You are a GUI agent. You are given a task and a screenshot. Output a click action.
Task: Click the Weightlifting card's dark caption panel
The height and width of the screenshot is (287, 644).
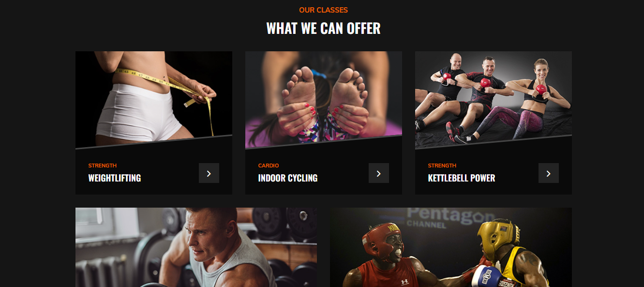[x=154, y=169]
